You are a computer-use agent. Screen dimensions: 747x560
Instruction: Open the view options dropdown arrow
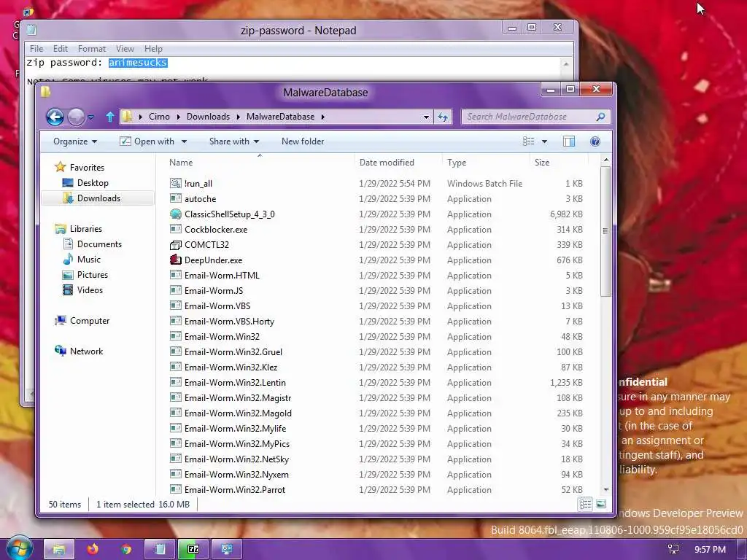(544, 142)
